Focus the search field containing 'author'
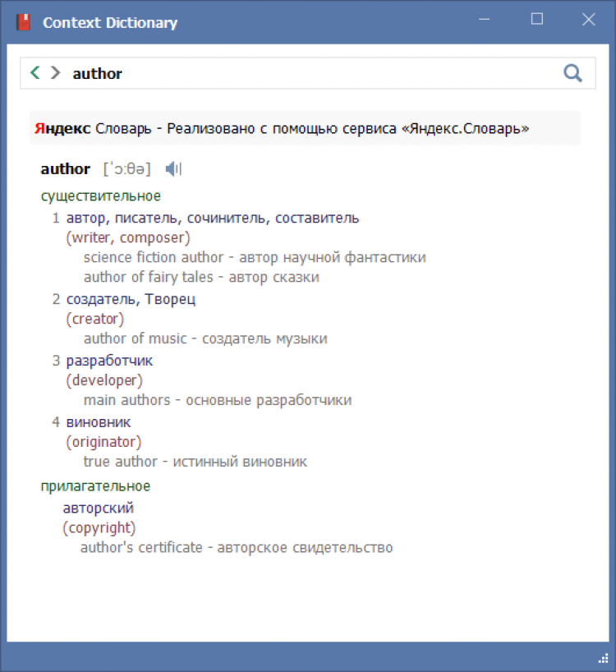Image resolution: width=616 pixels, height=672 pixels. pos(307,73)
